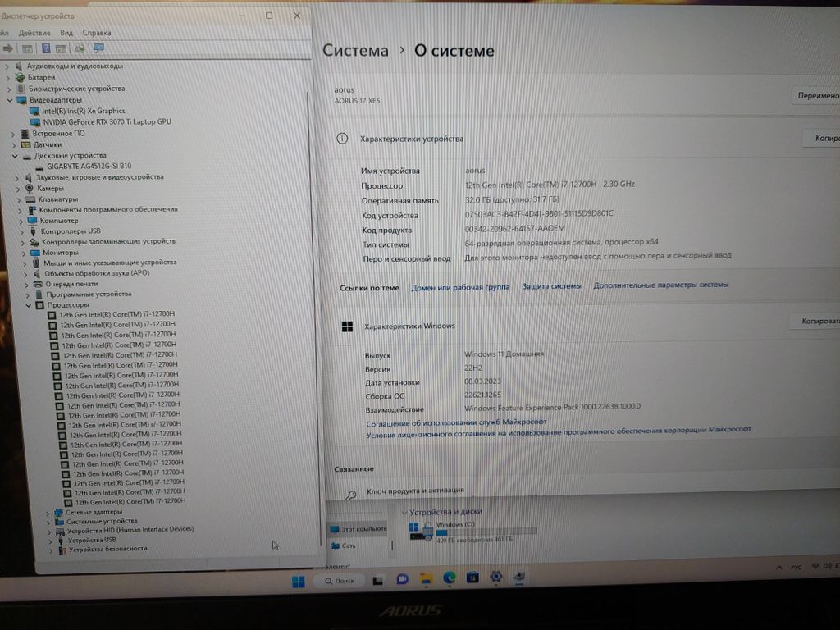This screenshot has height=630, width=840.
Task: Open the Справка menu
Action: [x=97, y=33]
